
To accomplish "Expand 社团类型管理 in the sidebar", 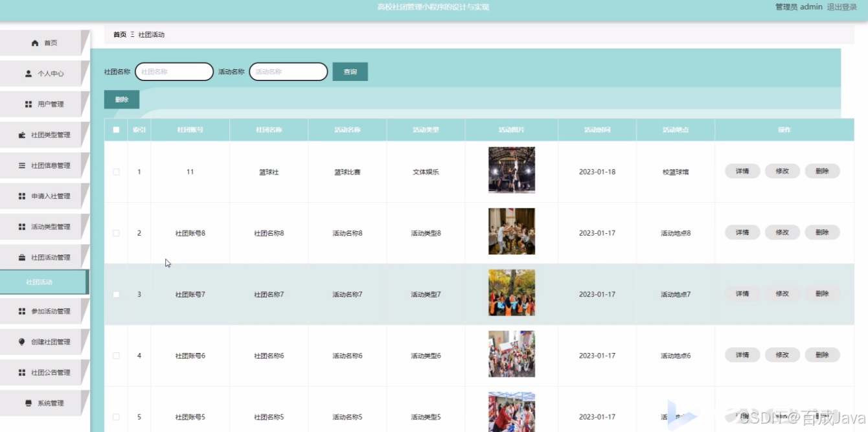I will (44, 135).
